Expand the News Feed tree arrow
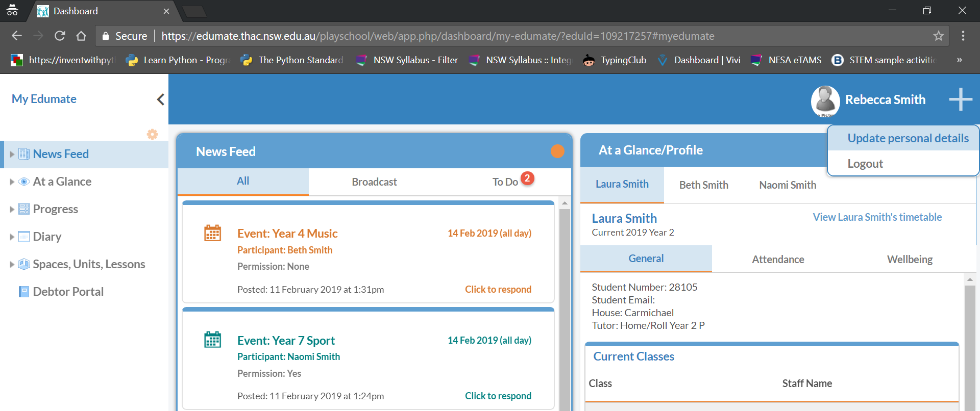 click(12, 154)
